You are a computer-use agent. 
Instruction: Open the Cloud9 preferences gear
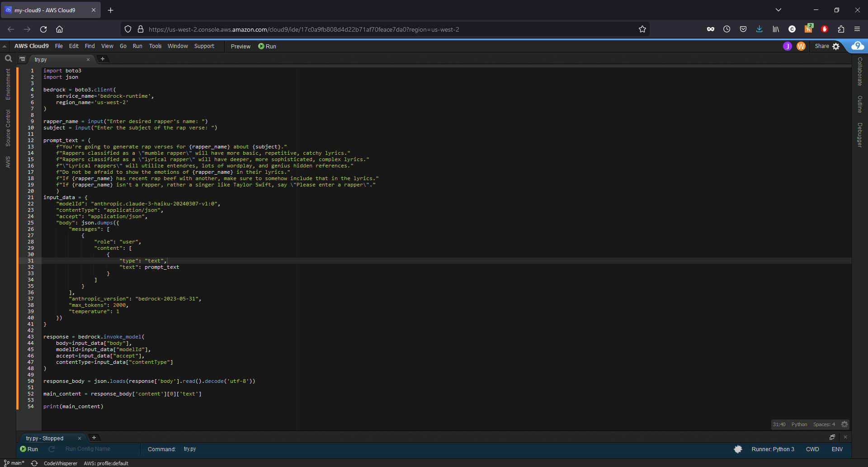836,46
